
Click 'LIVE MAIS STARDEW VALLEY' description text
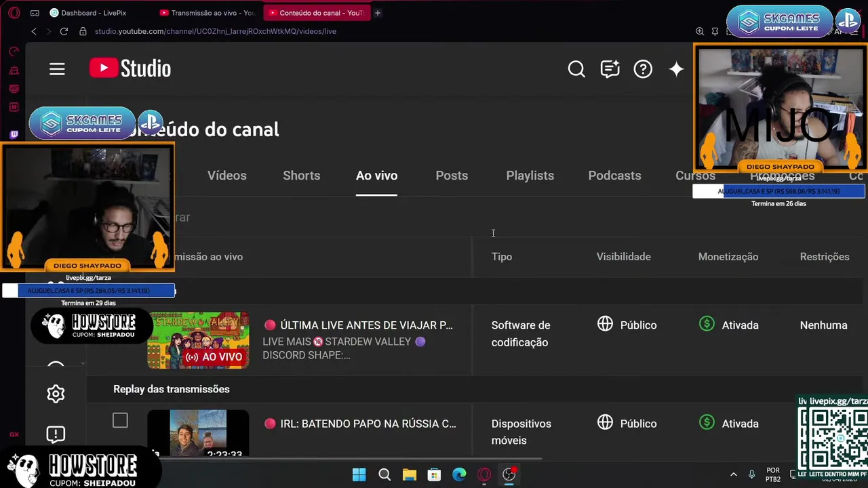tap(344, 348)
